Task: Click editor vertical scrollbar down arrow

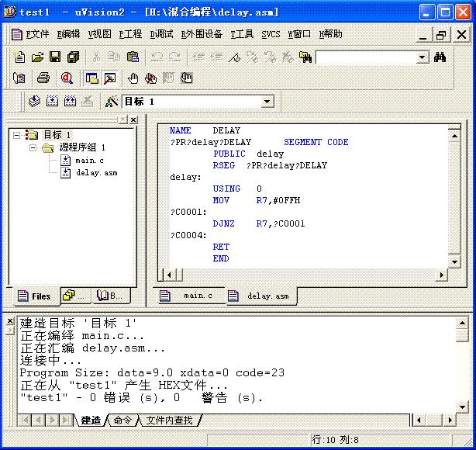Action: tap(454, 262)
